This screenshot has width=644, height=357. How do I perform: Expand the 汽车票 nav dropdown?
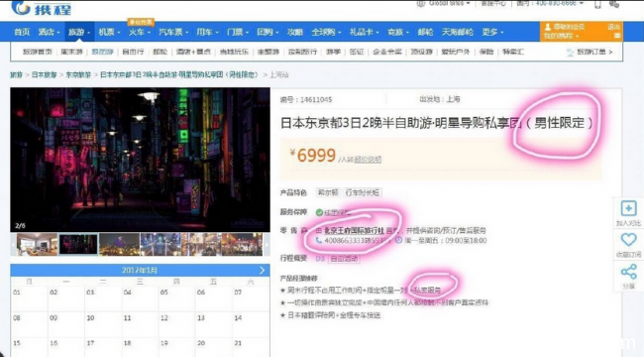click(x=186, y=33)
